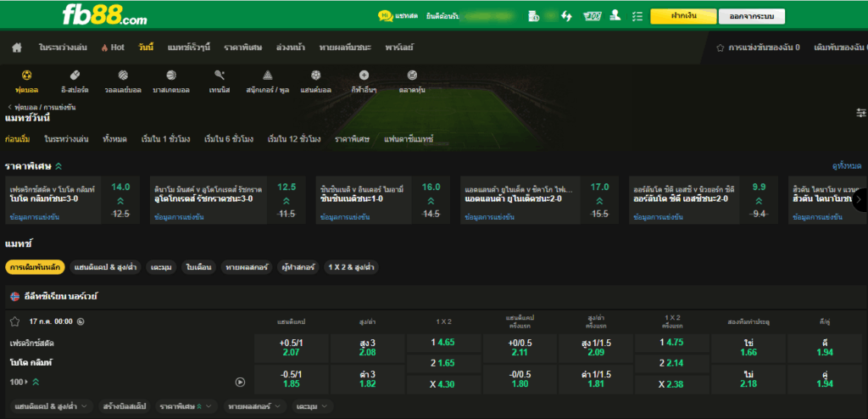Expand bottom ราคาพิเศษ dropdown chip
This screenshot has height=419, width=868.
click(x=187, y=406)
